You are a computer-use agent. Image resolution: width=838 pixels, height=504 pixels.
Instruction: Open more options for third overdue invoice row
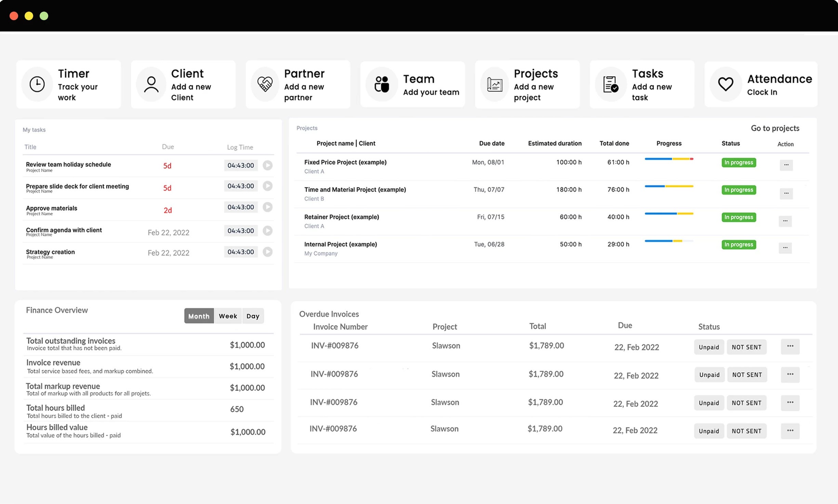pyautogui.click(x=790, y=403)
